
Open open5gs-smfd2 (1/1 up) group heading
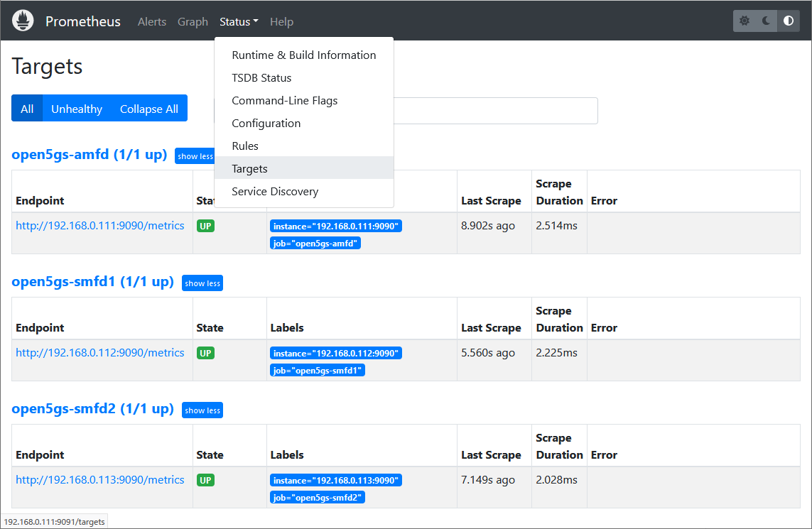[x=92, y=409]
